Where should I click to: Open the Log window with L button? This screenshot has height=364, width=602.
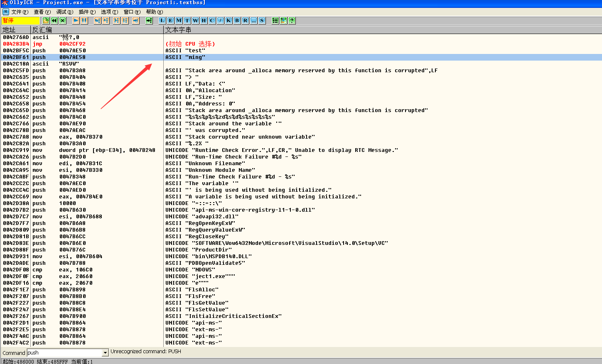(162, 20)
